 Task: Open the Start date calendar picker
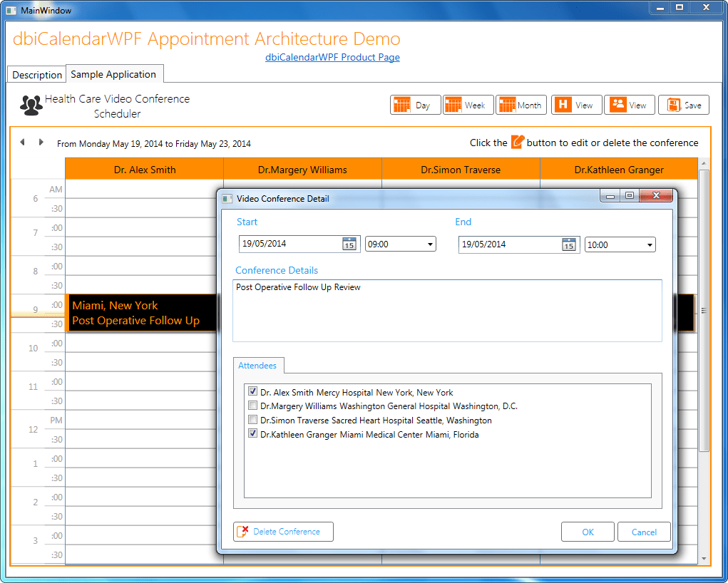349,244
